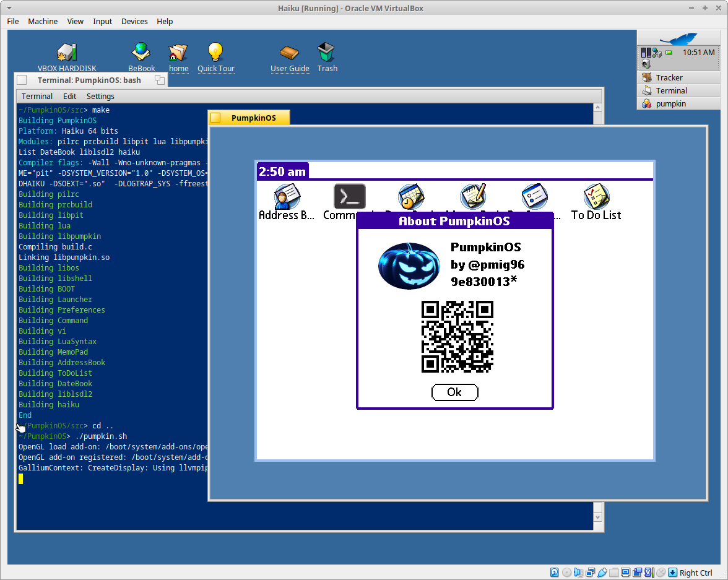The height and width of the screenshot is (580, 728).
Task: Click the CPU usage monitor in Deskbar tray
Action: pos(646,52)
